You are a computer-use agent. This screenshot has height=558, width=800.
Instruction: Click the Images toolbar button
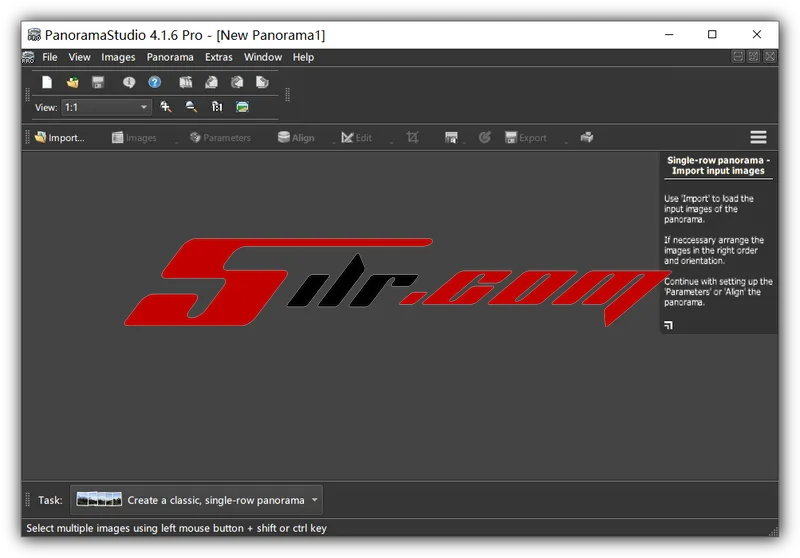pos(134,137)
